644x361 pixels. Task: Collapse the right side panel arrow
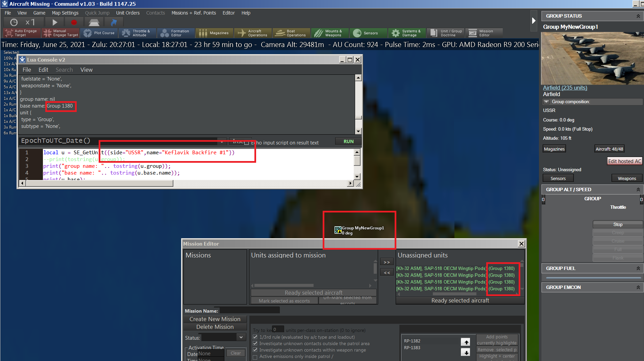coord(534,21)
